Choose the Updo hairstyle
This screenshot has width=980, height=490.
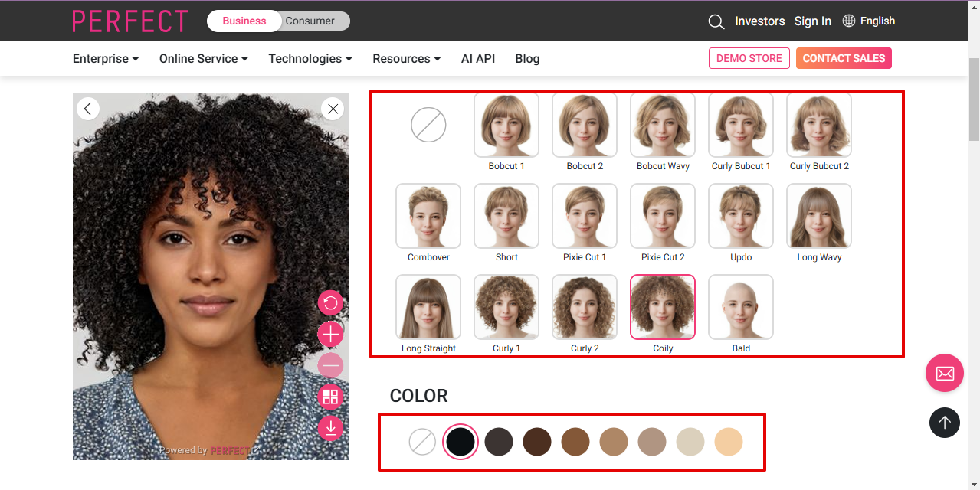point(741,216)
